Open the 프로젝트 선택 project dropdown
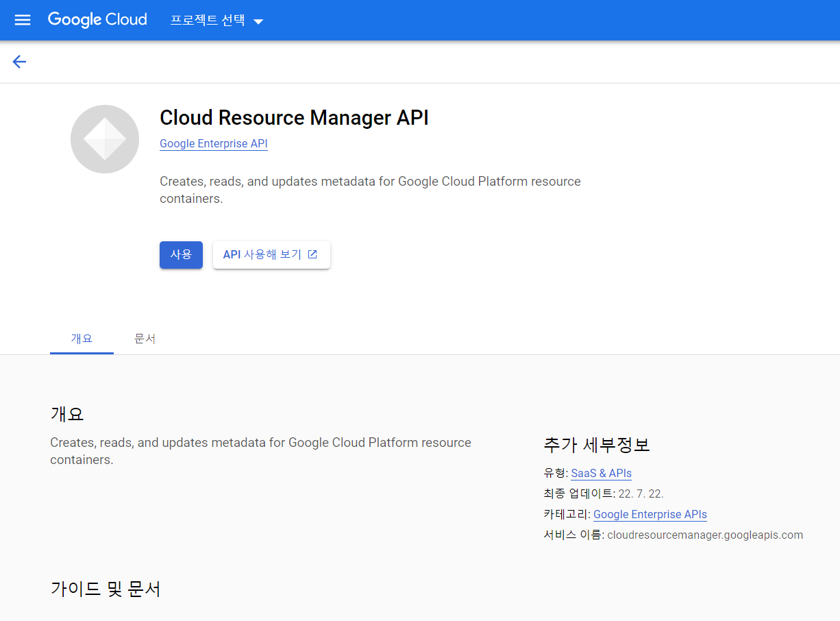The image size is (840, 621). 217,21
